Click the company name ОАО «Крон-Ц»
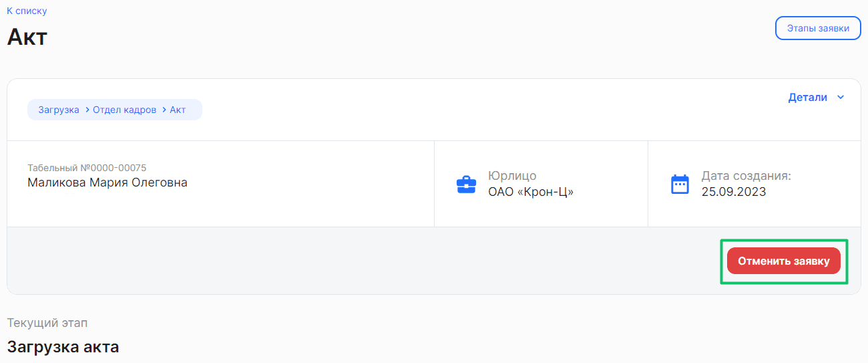Screen dimensions: 868x363 pos(531,192)
